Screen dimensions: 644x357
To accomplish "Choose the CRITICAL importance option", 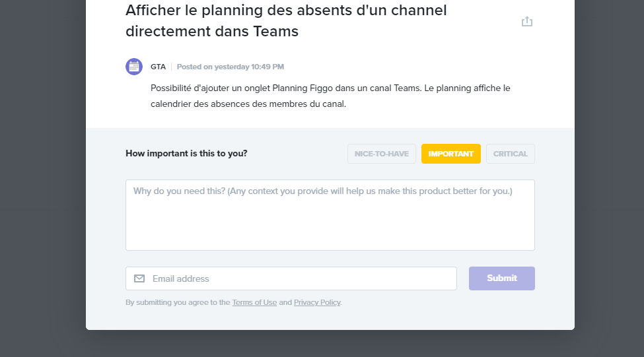I will point(511,154).
